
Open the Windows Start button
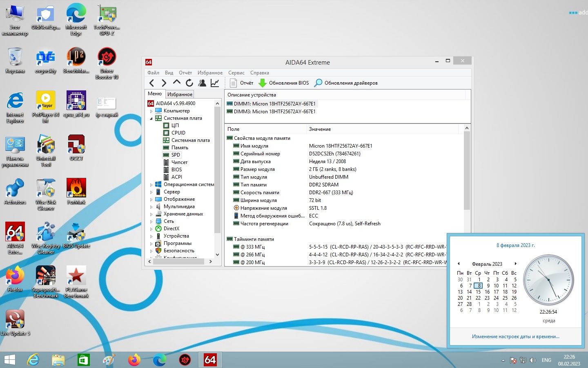pyautogui.click(x=9, y=360)
